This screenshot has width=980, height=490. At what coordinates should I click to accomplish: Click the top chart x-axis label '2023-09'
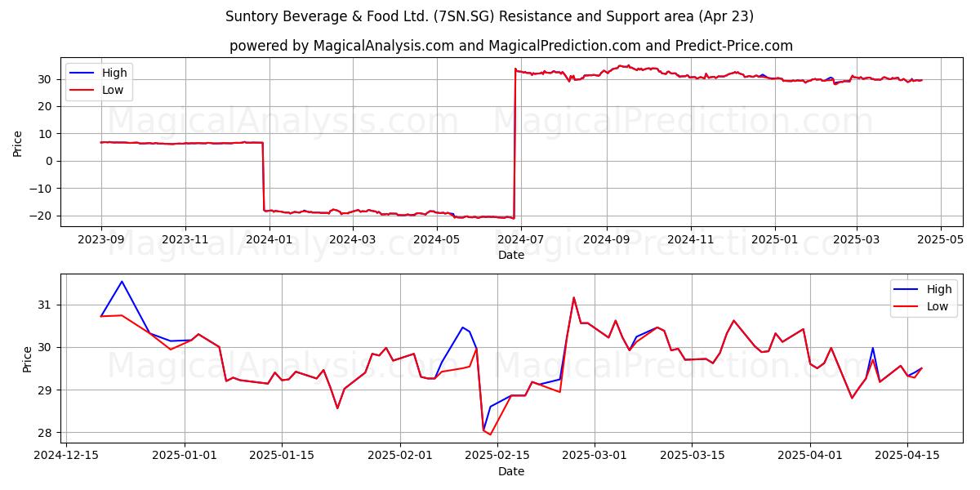[x=101, y=239]
